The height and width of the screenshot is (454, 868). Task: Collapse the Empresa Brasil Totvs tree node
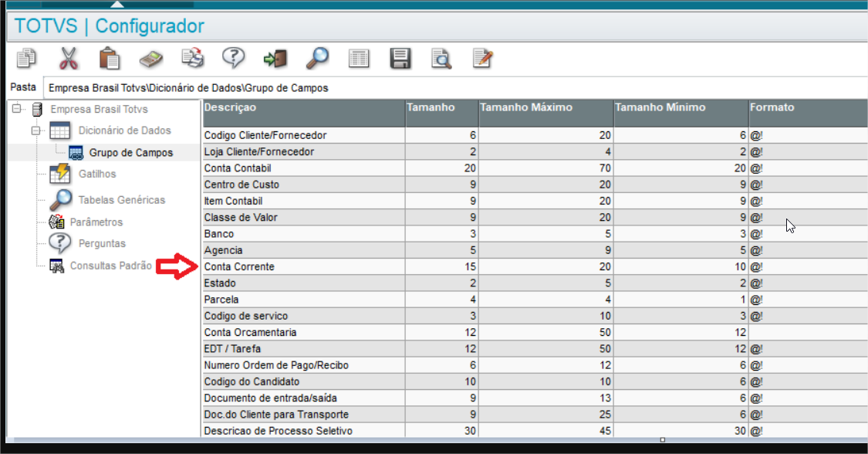[17, 109]
